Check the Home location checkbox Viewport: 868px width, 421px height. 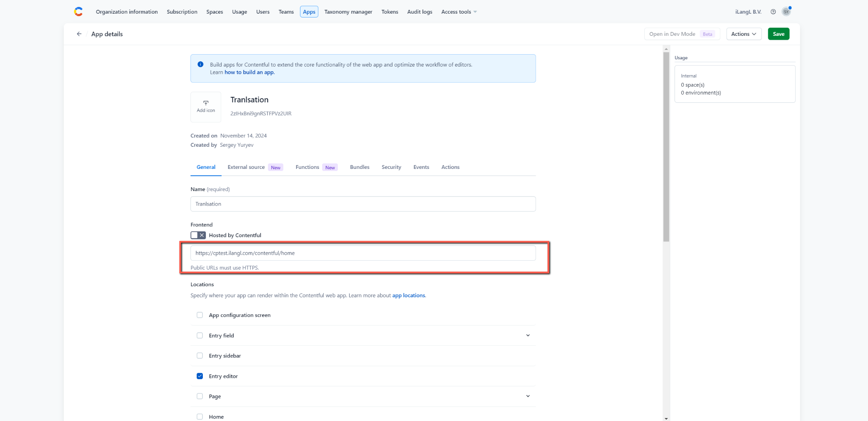pos(199,417)
